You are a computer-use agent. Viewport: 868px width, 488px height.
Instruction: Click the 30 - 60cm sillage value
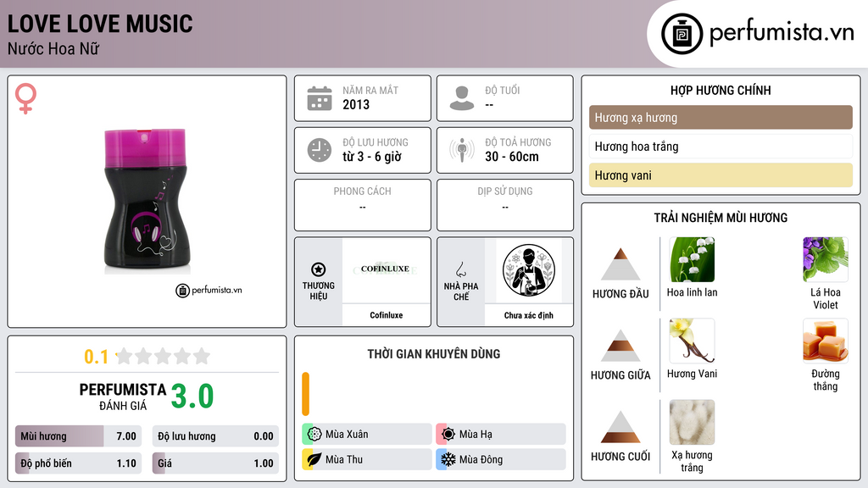coord(512,157)
